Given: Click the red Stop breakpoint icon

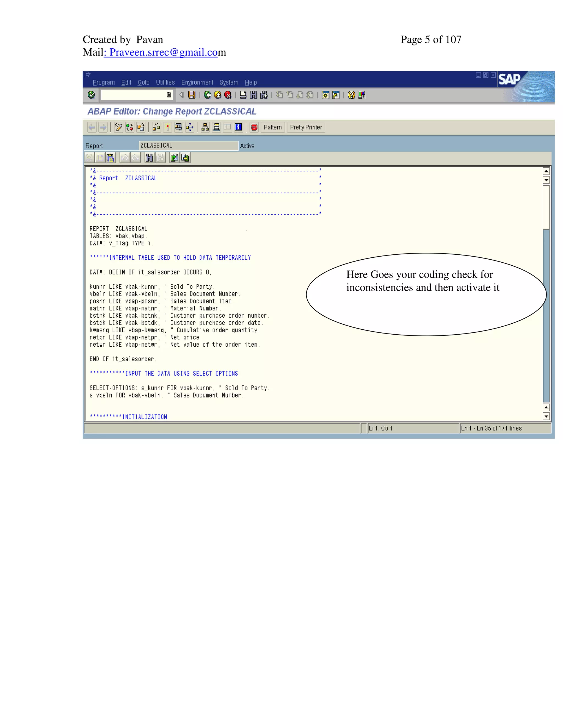Looking at the screenshot, I should tap(254, 127).
